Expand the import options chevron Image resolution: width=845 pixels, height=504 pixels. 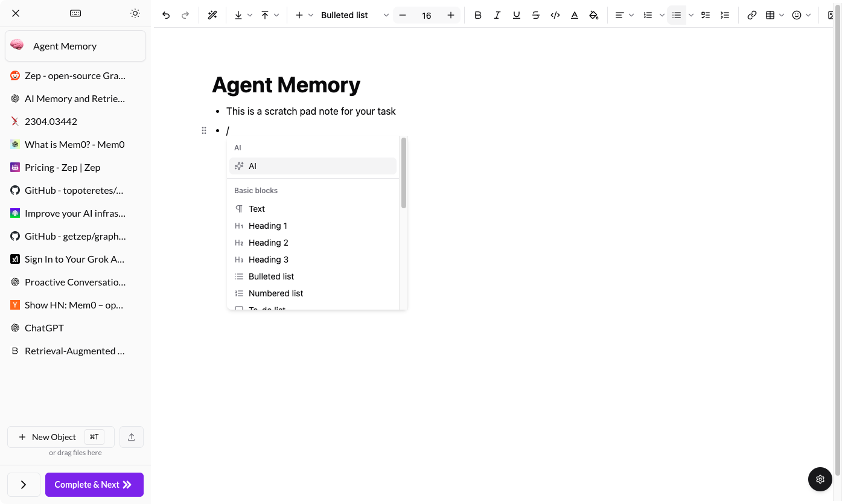click(x=250, y=15)
